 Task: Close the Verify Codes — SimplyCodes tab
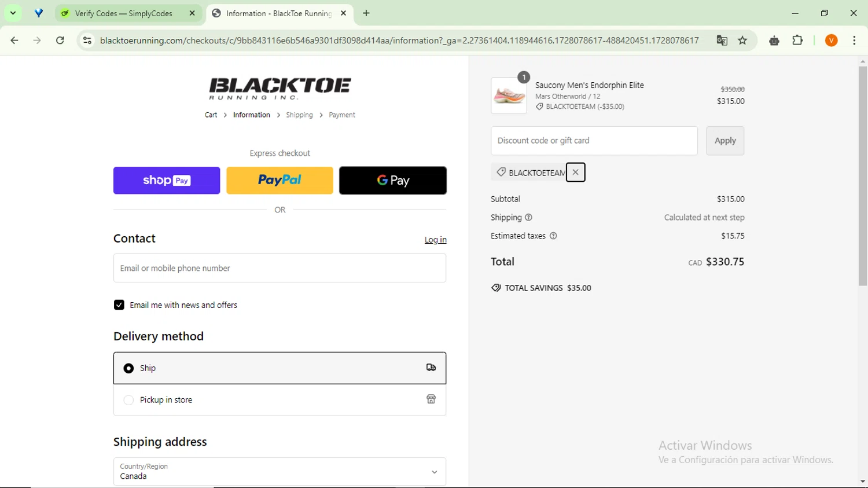coord(192,13)
